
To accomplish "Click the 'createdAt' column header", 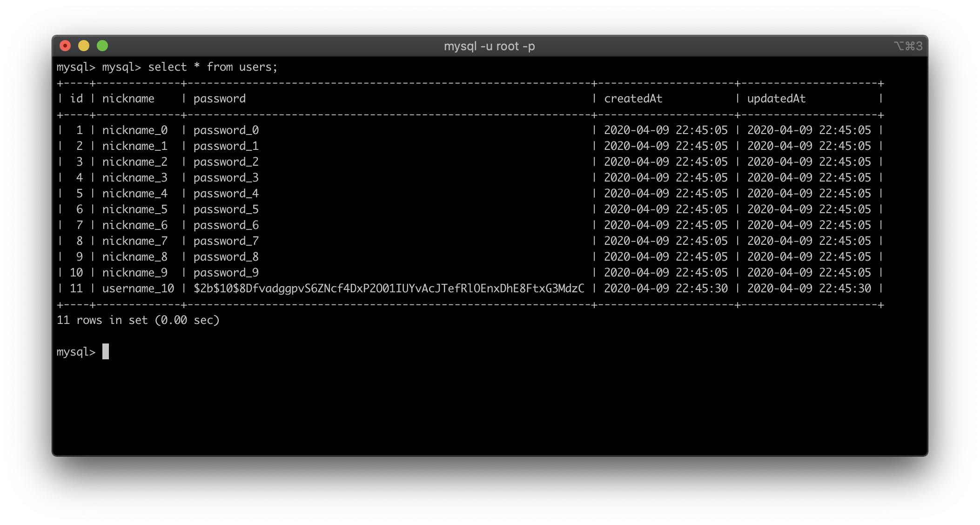I will [633, 99].
